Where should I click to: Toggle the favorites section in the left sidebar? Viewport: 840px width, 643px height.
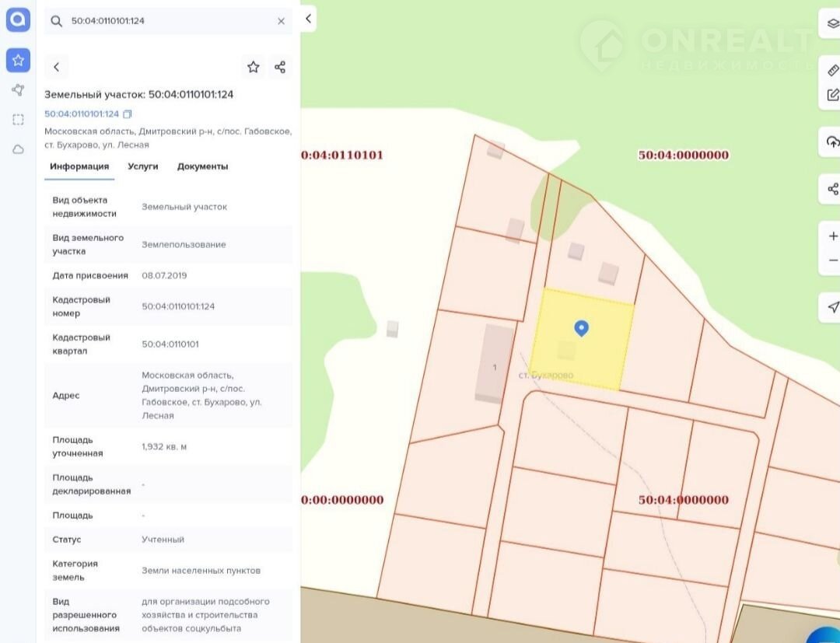coord(18,60)
